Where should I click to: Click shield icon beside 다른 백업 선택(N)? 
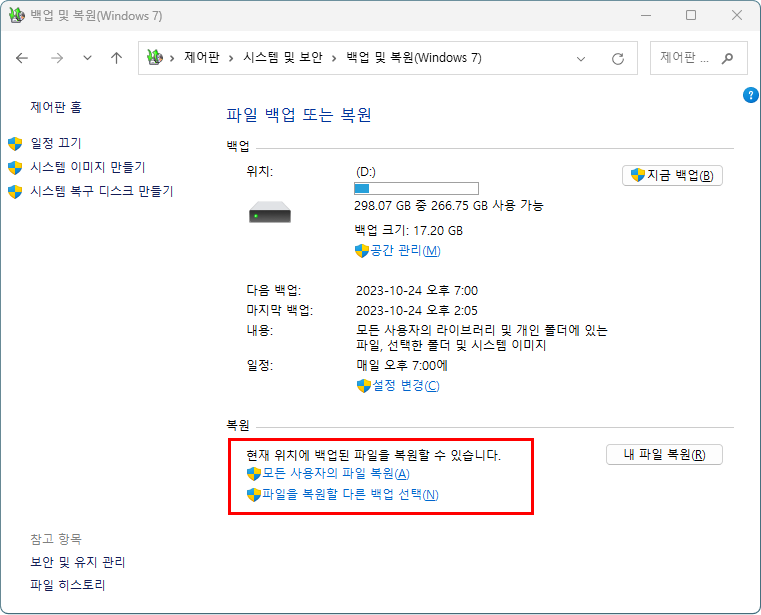click(254, 495)
